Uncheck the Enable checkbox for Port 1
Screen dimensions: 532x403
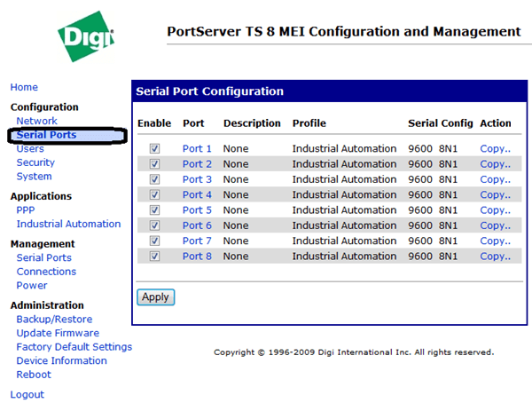[154, 149]
